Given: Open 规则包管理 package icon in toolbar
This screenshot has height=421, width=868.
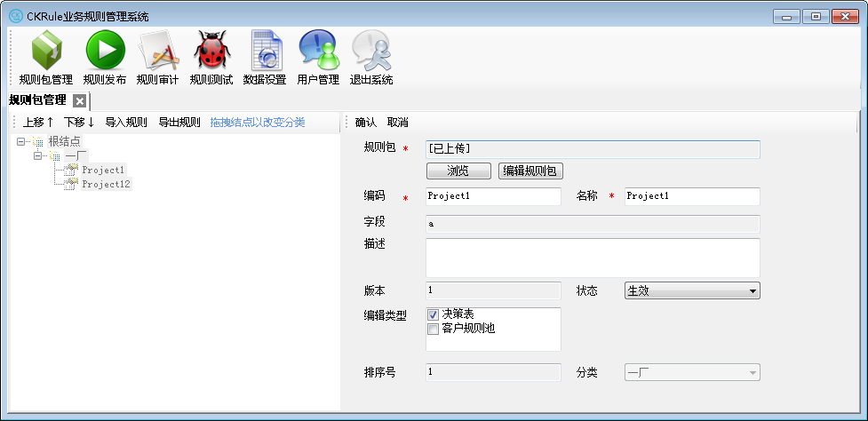Looking at the screenshot, I should click(x=46, y=51).
